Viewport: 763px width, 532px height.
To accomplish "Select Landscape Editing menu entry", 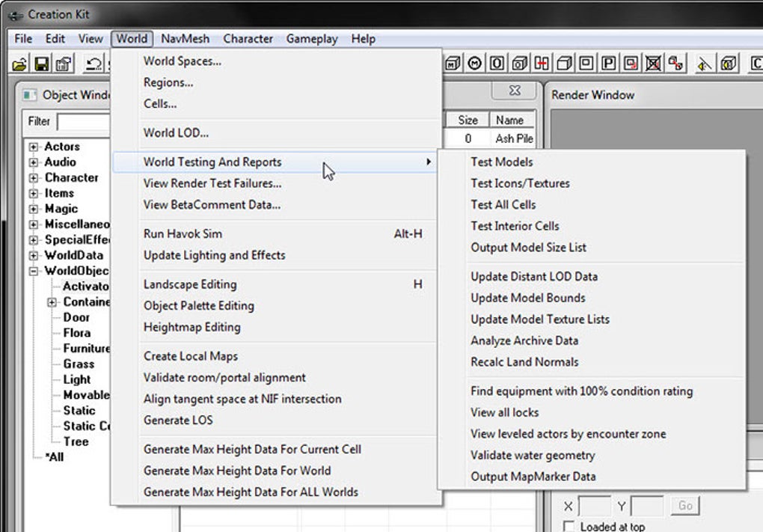I will pos(189,284).
